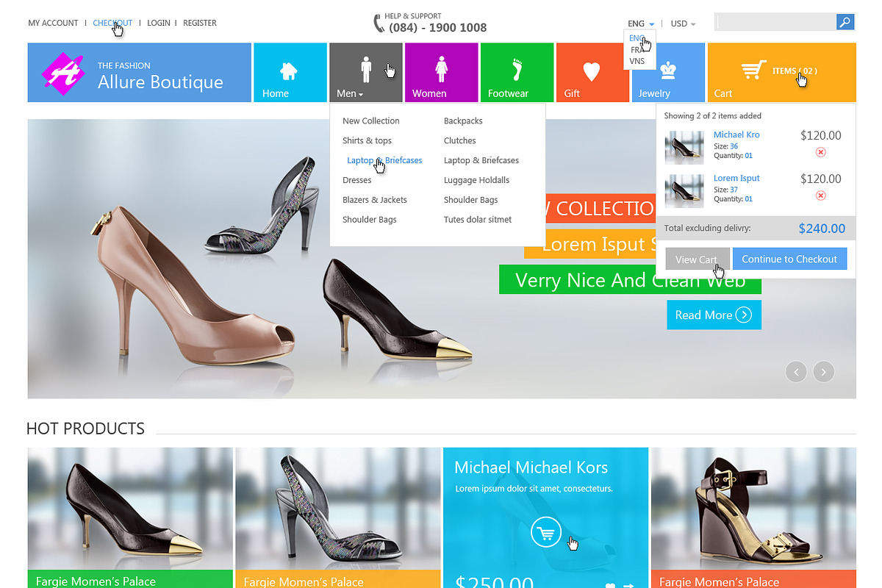Click the Verry Nice And Clean Web banner
Viewport: 882px width, 588px height.
(x=631, y=279)
